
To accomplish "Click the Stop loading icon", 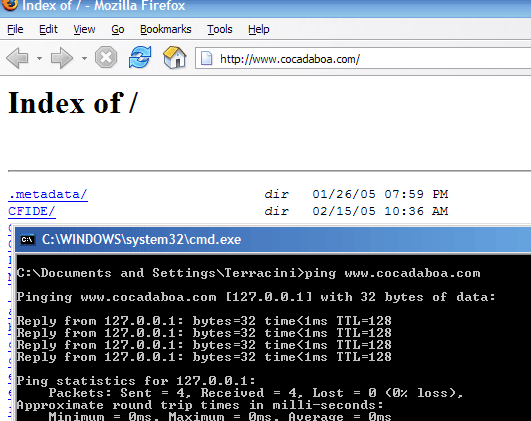I will click(x=106, y=57).
